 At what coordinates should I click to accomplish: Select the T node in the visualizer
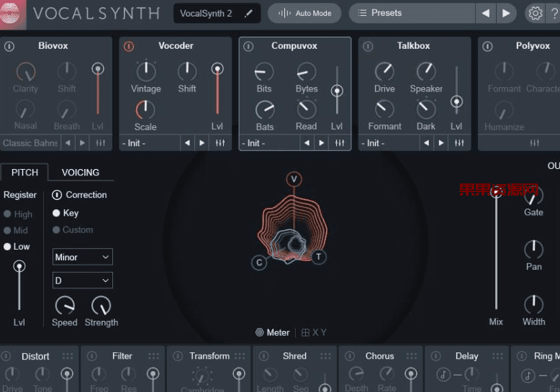click(x=319, y=257)
